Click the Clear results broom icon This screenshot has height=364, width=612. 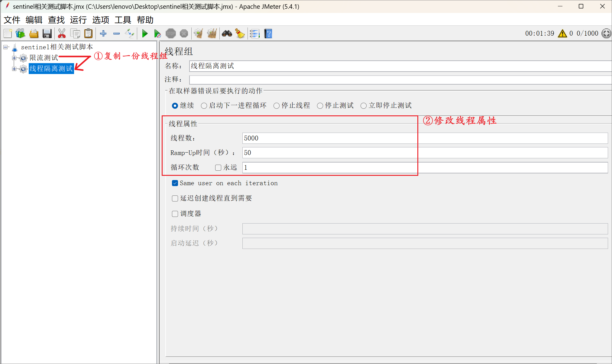[x=199, y=34]
